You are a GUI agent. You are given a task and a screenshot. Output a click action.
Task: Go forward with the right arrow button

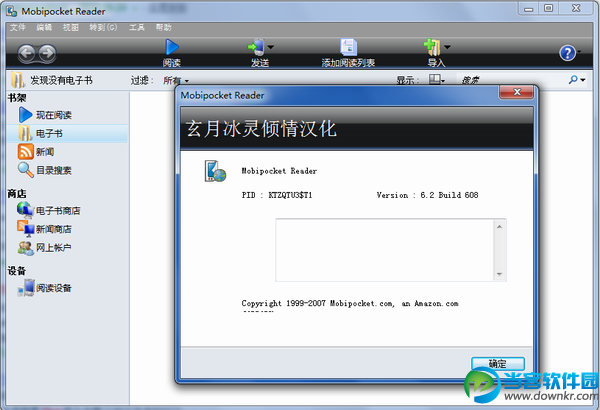click(47, 53)
